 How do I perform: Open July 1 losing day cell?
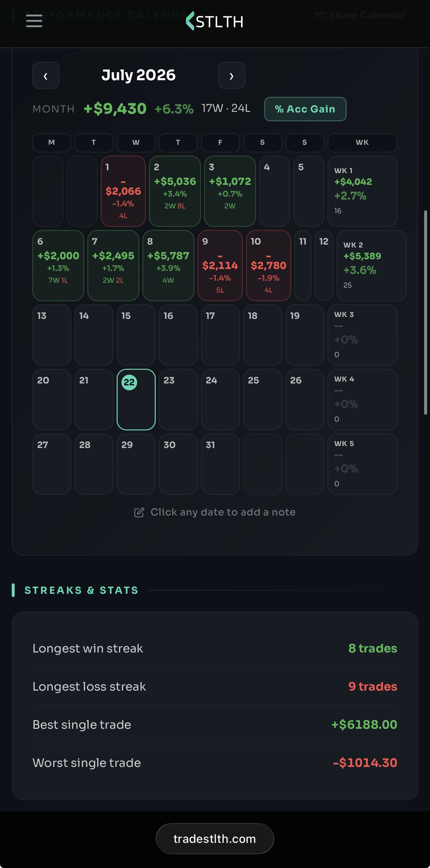coord(123,191)
